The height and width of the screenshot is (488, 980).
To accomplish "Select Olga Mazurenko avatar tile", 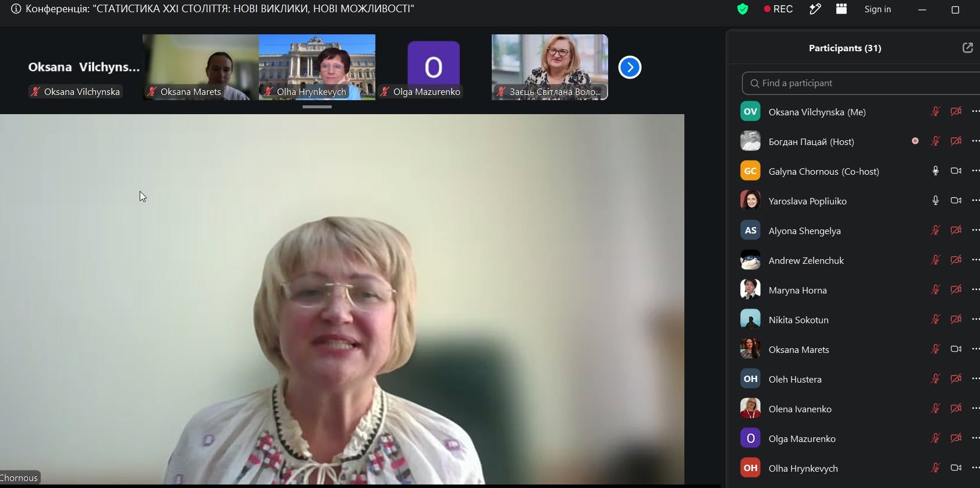I will (434, 67).
